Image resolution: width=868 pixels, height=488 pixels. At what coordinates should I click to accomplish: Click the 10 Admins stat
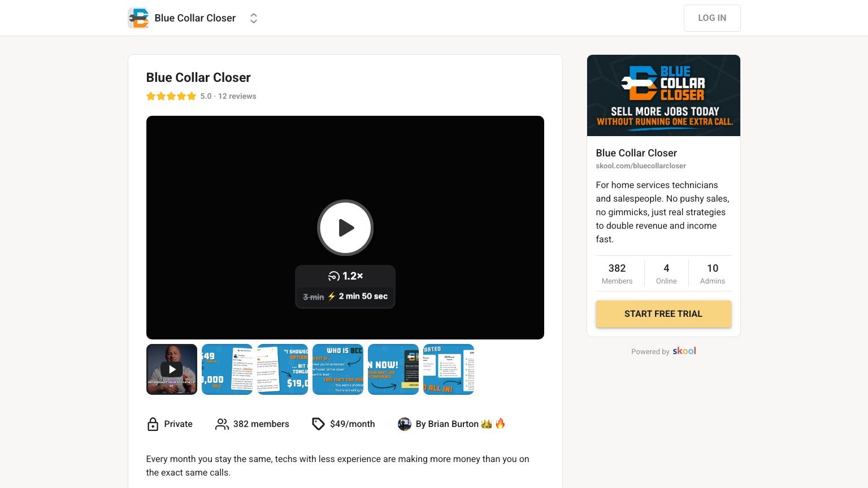pos(713,273)
